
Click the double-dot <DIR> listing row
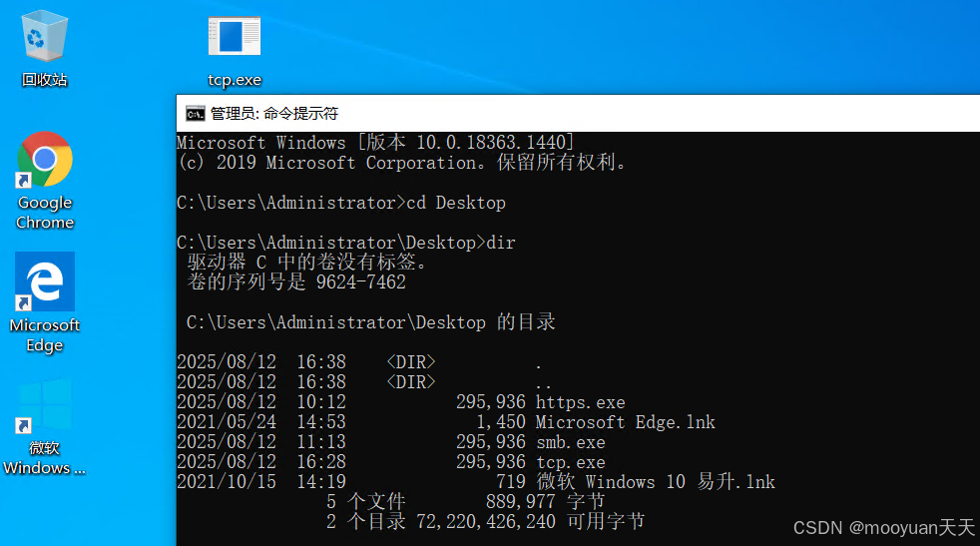363,382
